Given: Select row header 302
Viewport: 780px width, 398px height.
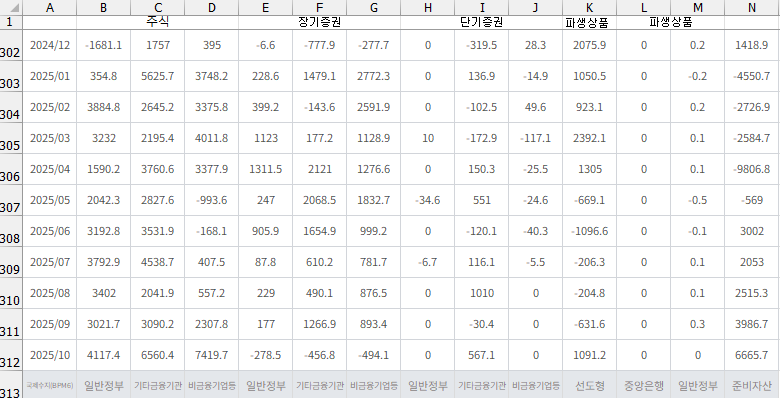Looking at the screenshot, I should tap(11, 45).
